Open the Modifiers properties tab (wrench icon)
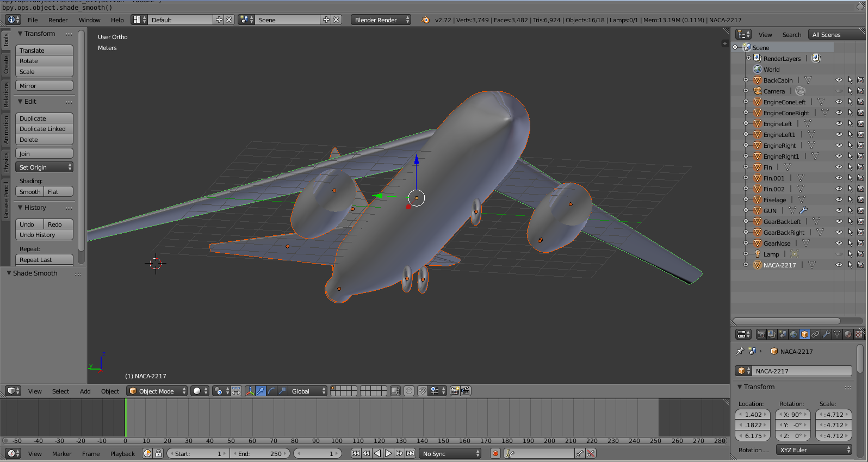Screen dimensions: 868x462 (826, 334)
